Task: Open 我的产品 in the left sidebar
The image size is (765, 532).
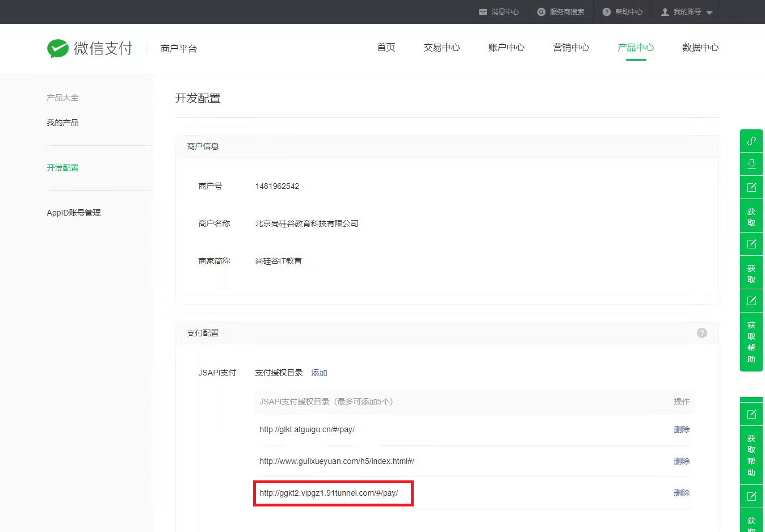Action: [x=62, y=123]
